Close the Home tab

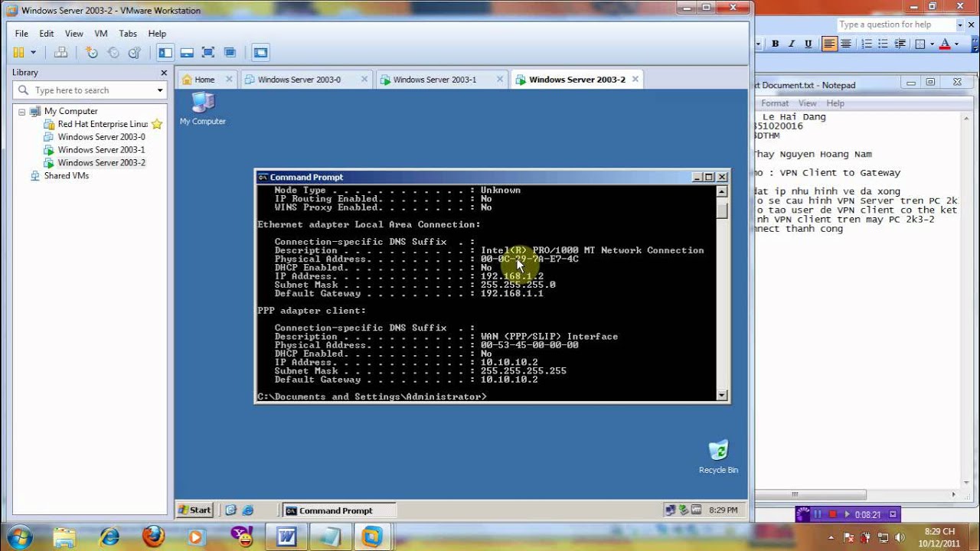229,80
